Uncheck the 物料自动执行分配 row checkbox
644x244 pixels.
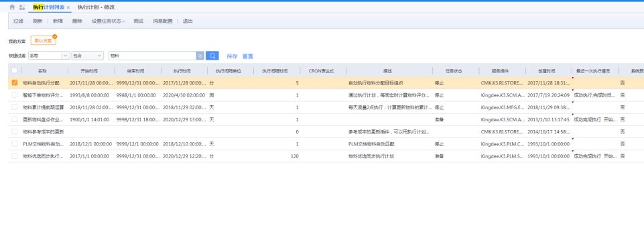click(x=14, y=83)
